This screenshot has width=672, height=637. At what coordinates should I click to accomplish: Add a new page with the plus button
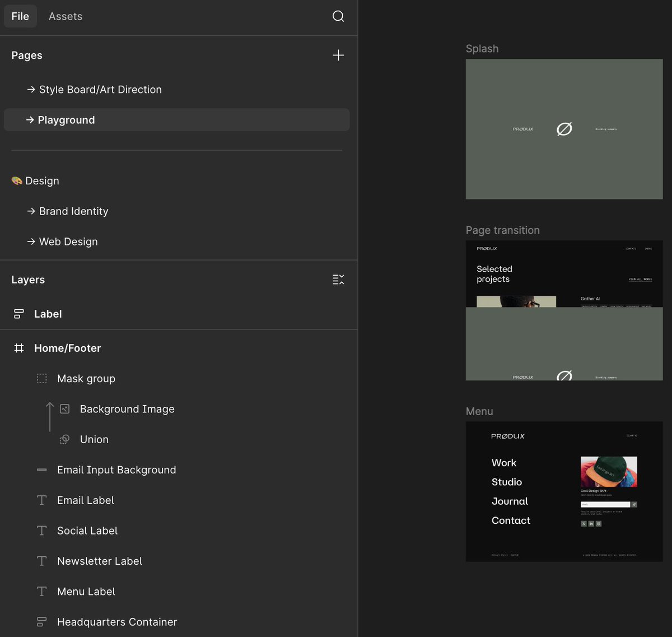[x=338, y=55]
